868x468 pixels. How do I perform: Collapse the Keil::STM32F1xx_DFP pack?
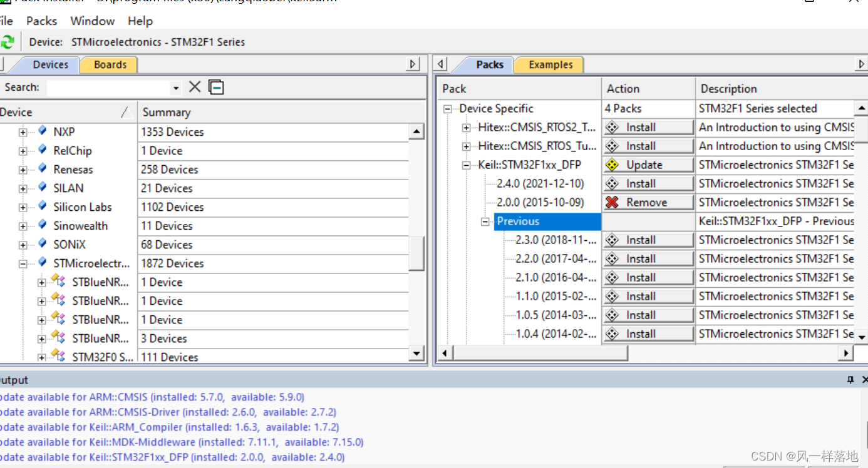(467, 165)
